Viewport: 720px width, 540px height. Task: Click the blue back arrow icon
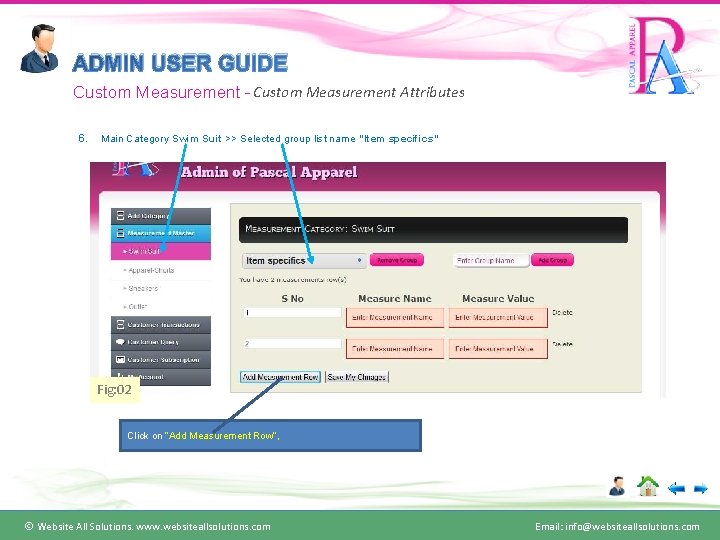676,489
